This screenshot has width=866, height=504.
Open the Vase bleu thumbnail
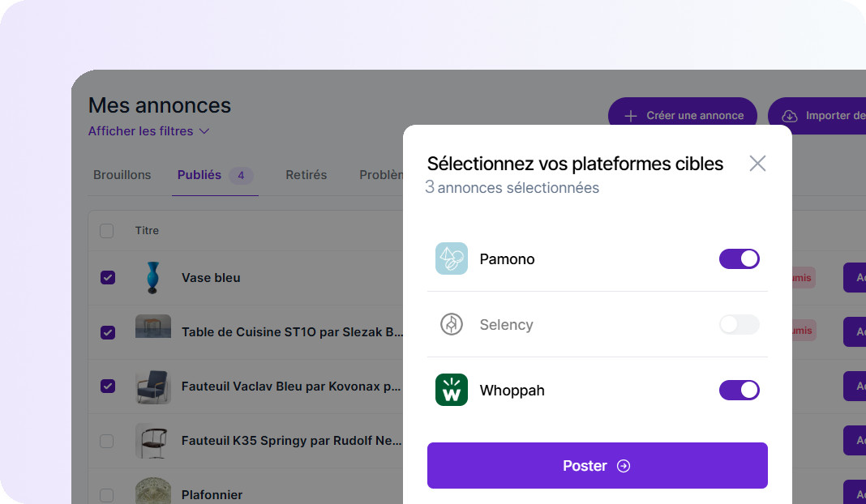[152, 277]
